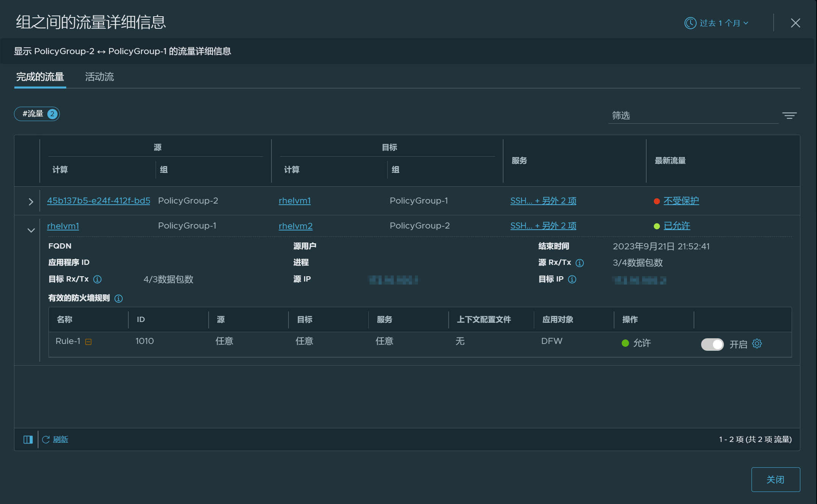Show info for 源 Rx/Tx
The image size is (817, 504).
coord(580,263)
